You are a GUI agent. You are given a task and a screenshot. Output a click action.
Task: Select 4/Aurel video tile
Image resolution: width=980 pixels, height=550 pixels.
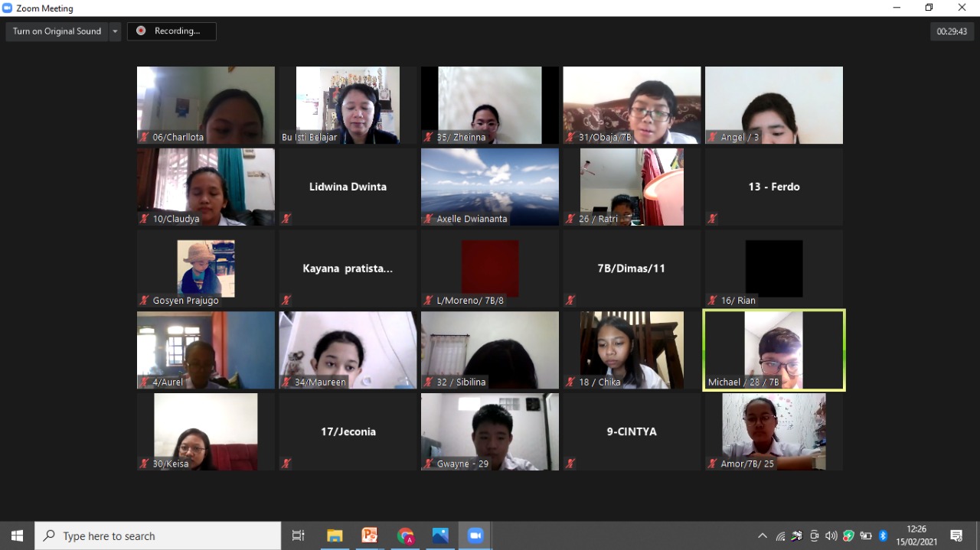pyautogui.click(x=206, y=350)
